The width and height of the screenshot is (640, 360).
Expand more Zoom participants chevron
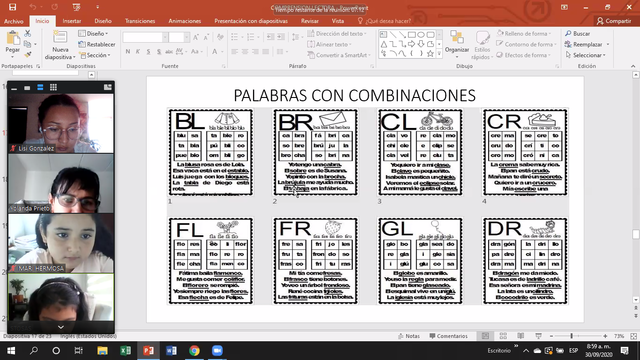[x=61, y=327]
